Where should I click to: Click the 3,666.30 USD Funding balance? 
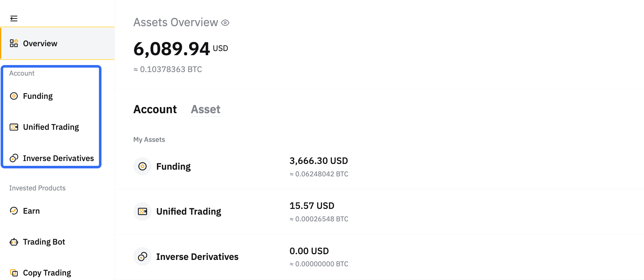point(318,161)
